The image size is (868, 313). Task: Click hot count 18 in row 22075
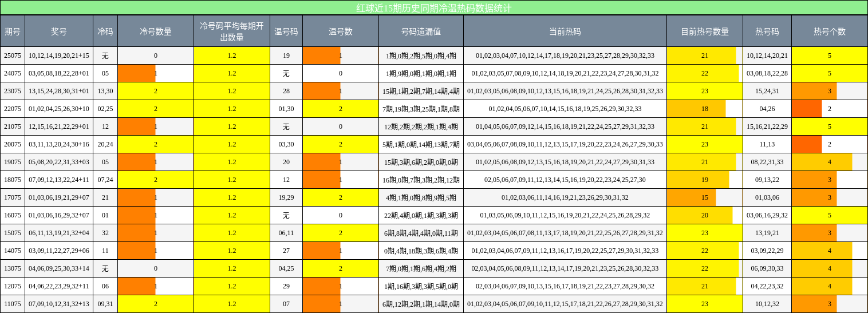pos(705,109)
